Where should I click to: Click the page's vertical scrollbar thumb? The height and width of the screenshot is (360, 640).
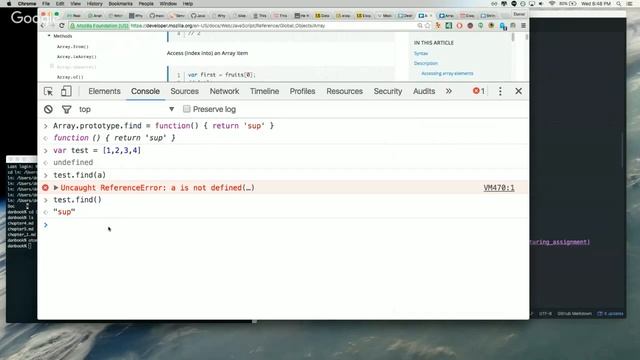513,37
